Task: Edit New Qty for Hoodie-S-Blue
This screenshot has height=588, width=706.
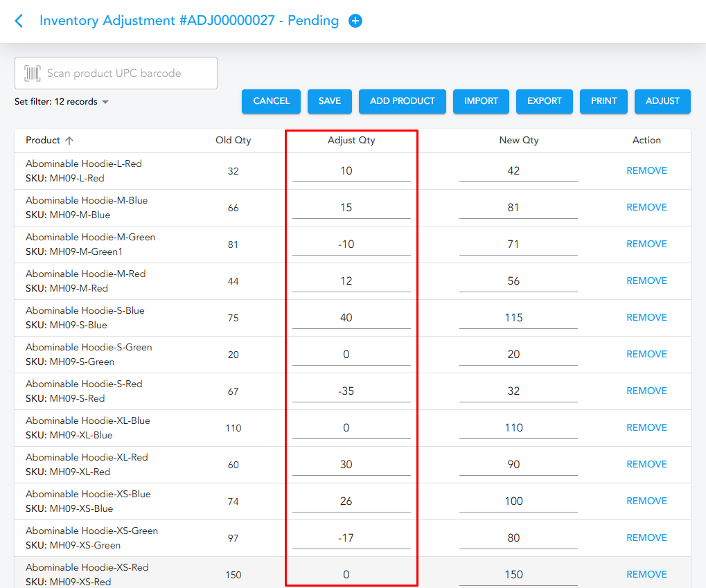Action: pyautogui.click(x=518, y=318)
